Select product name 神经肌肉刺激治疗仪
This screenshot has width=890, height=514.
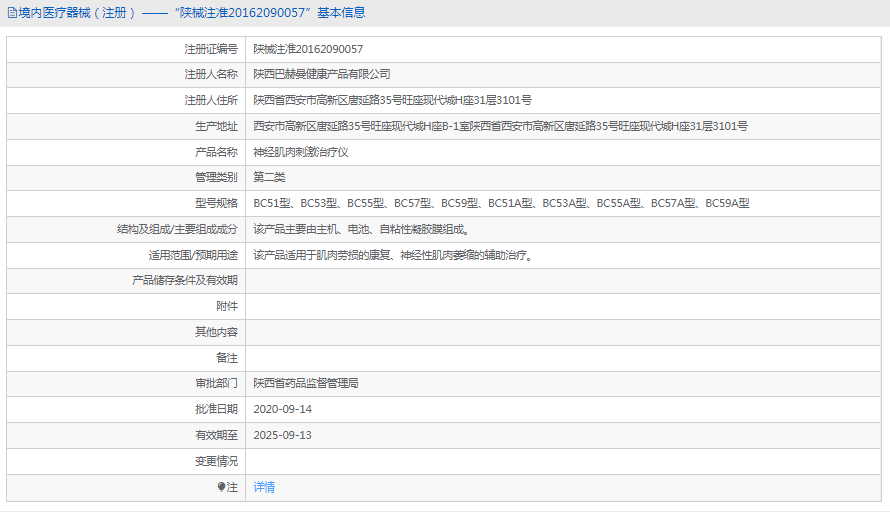301,152
